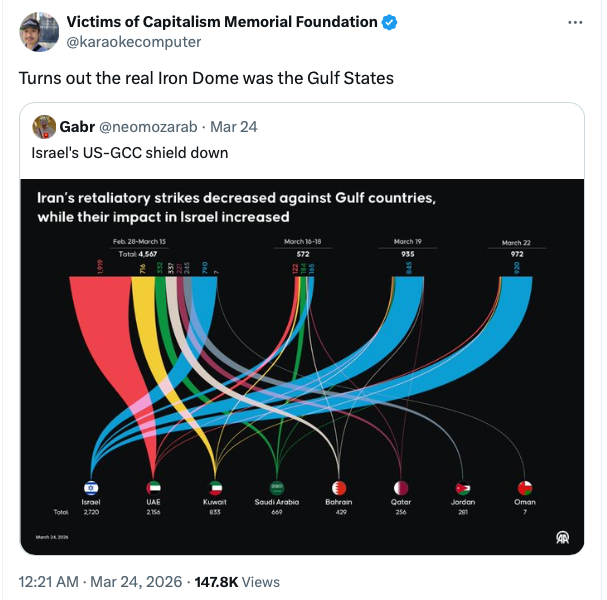Click the chart title about Iran's strikes
Screen dimensions: 607x600
click(236, 207)
